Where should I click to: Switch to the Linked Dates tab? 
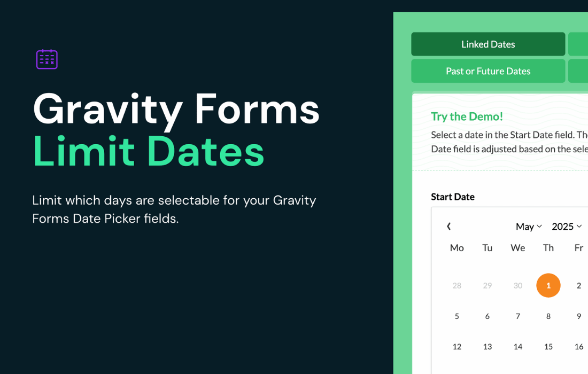tap(488, 44)
